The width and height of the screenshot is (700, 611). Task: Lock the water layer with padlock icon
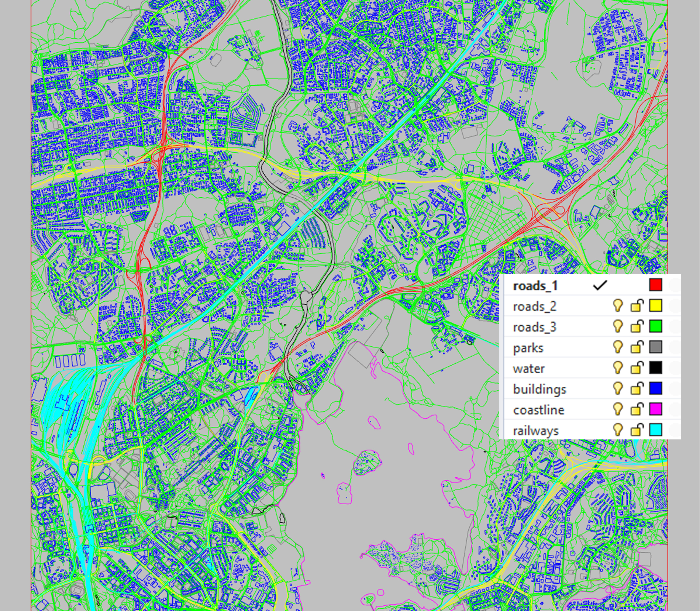point(637,368)
